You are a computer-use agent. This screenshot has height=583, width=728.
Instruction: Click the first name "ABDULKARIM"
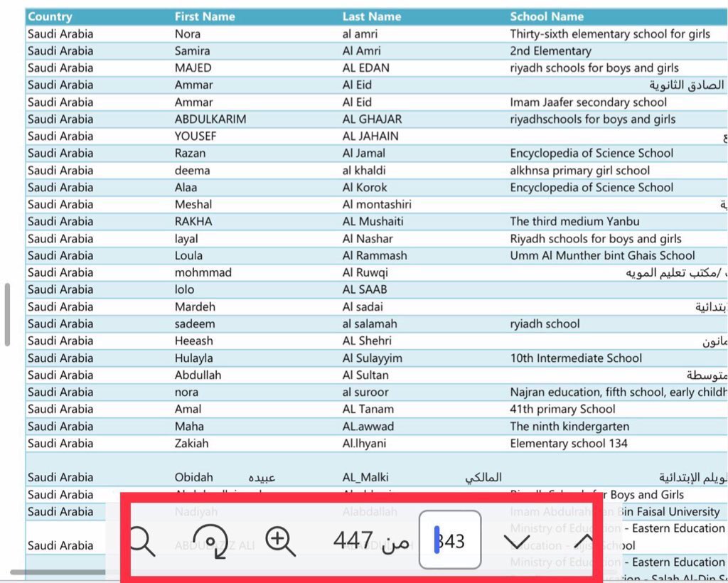[x=210, y=119]
